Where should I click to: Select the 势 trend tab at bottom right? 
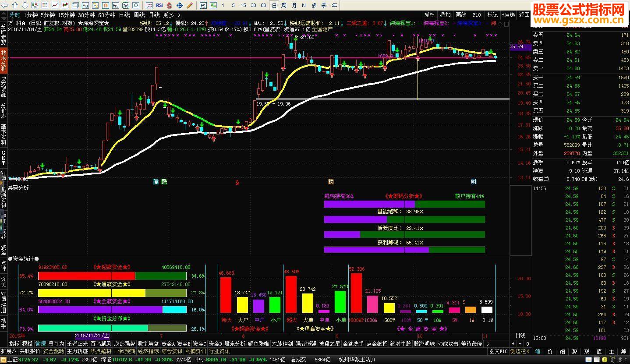point(574,351)
